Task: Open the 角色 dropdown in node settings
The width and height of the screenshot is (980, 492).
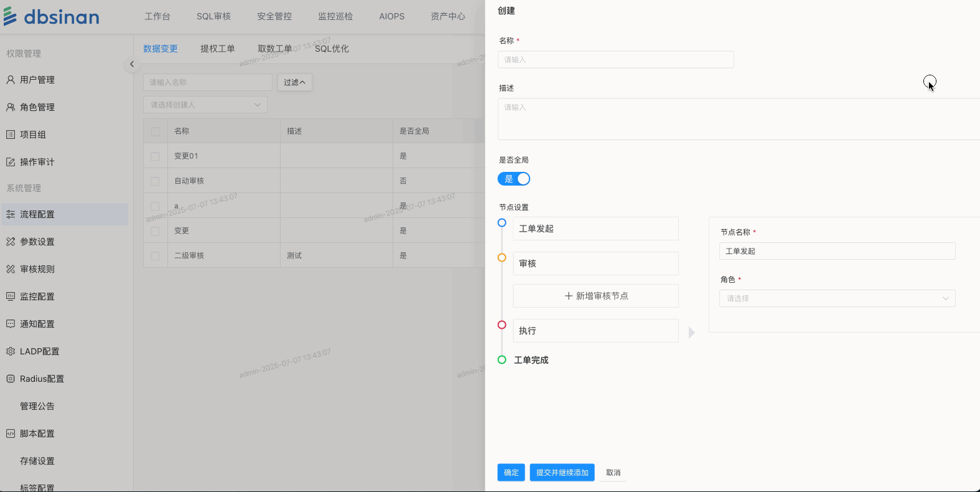Action: [837, 298]
